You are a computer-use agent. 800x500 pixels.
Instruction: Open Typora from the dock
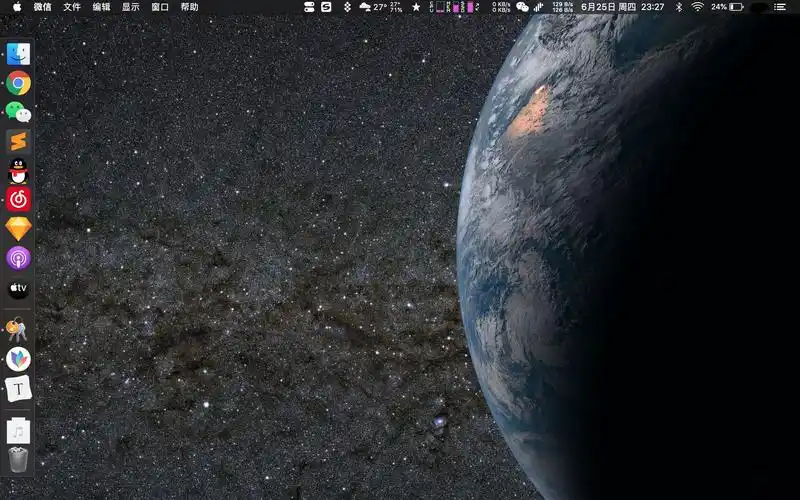18,389
